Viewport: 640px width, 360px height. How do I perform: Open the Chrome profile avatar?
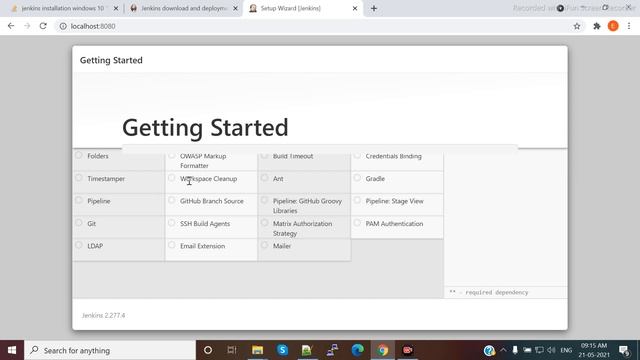tap(613, 26)
